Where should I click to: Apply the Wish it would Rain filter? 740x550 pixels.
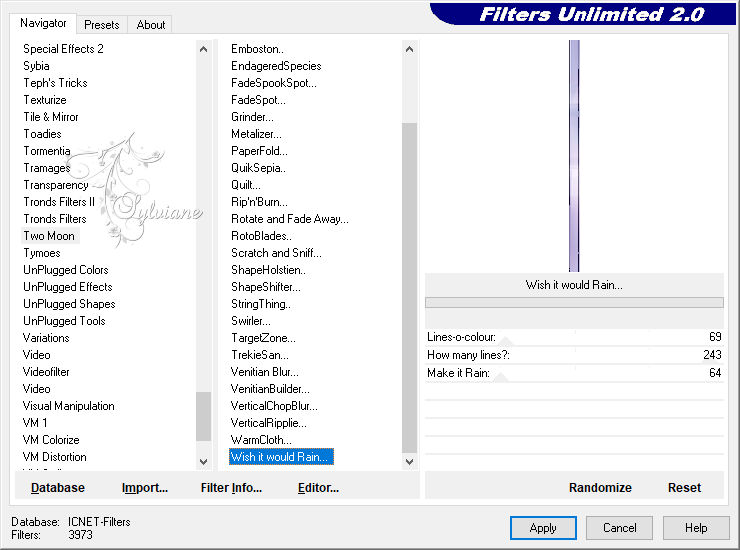tap(543, 528)
